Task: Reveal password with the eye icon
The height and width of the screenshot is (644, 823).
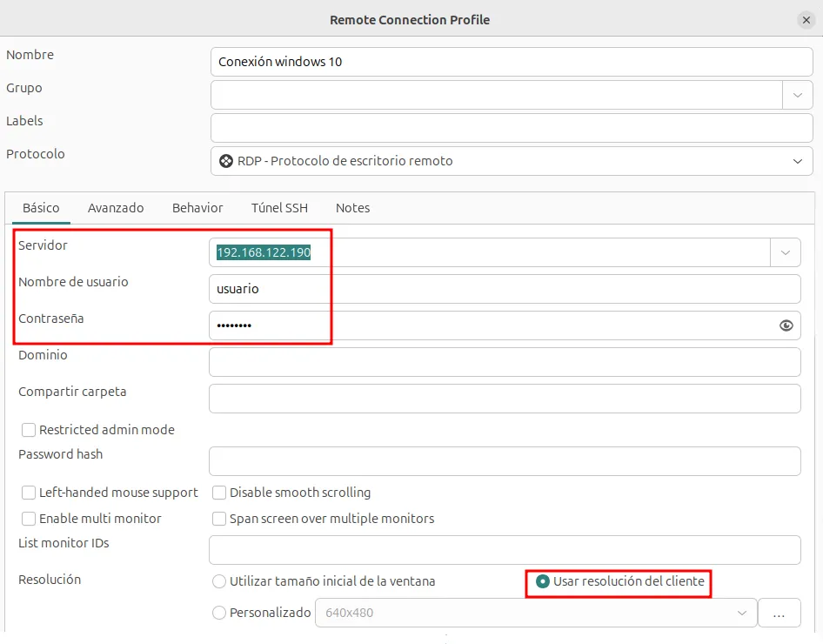Action: coord(786,325)
